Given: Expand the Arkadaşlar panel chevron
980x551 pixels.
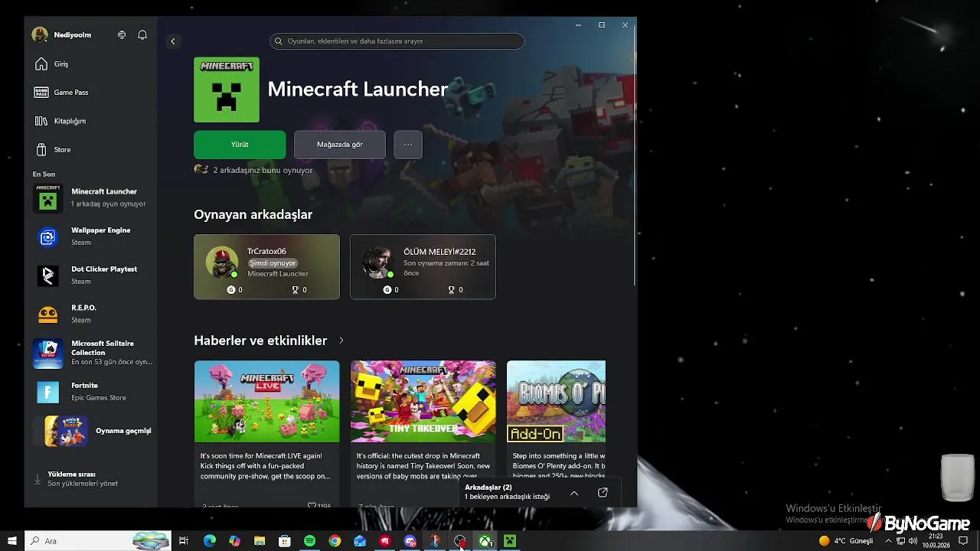Looking at the screenshot, I should [574, 493].
